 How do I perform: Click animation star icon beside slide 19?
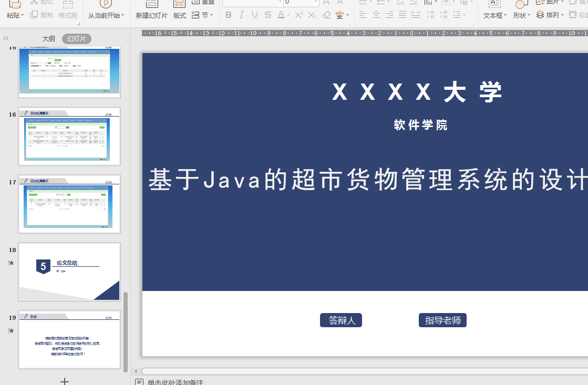point(11,331)
